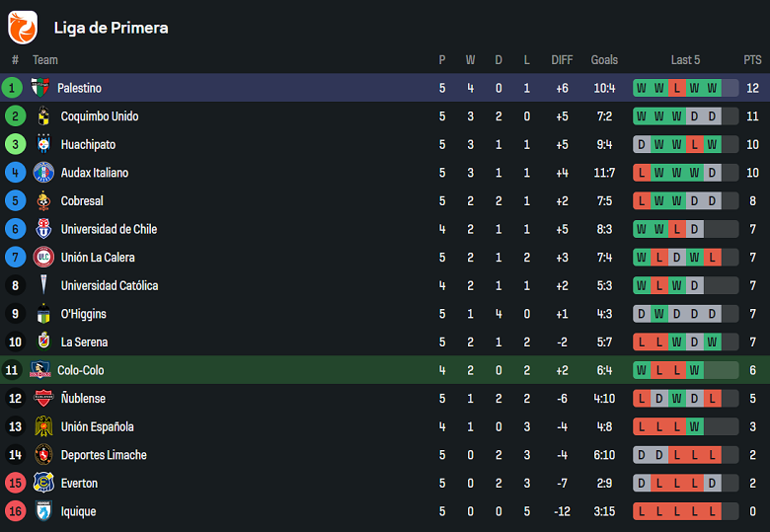Open the Deportes Limache team link
Viewport: 770px width, 532px height.
104,455
